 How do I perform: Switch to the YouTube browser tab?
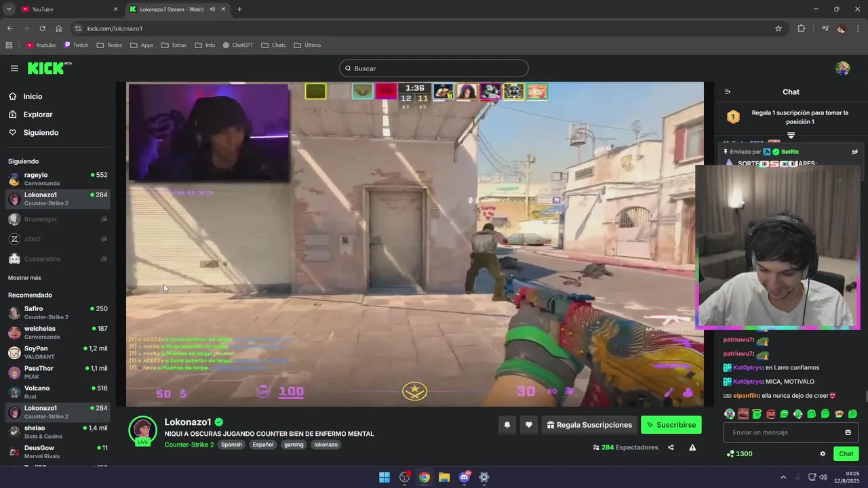tap(68, 9)
